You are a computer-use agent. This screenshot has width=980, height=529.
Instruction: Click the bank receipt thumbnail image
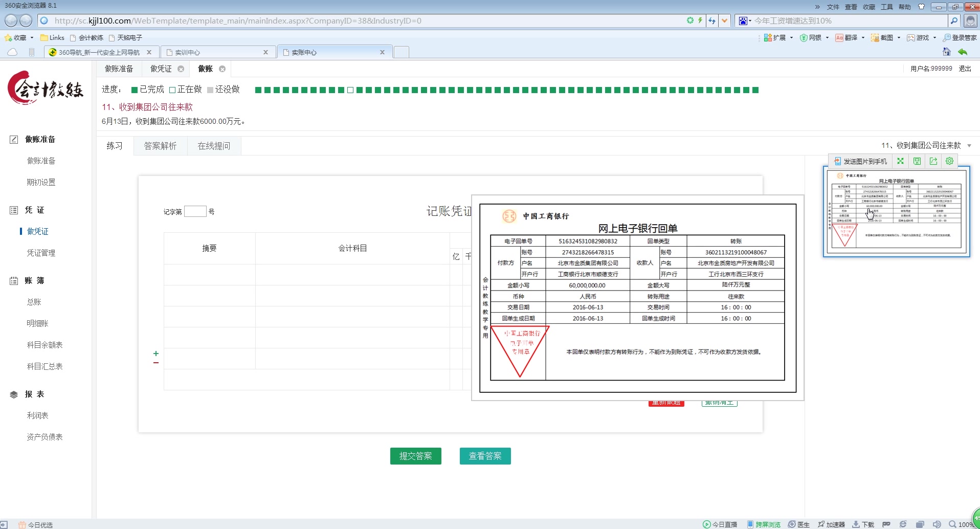click(897, 211)
